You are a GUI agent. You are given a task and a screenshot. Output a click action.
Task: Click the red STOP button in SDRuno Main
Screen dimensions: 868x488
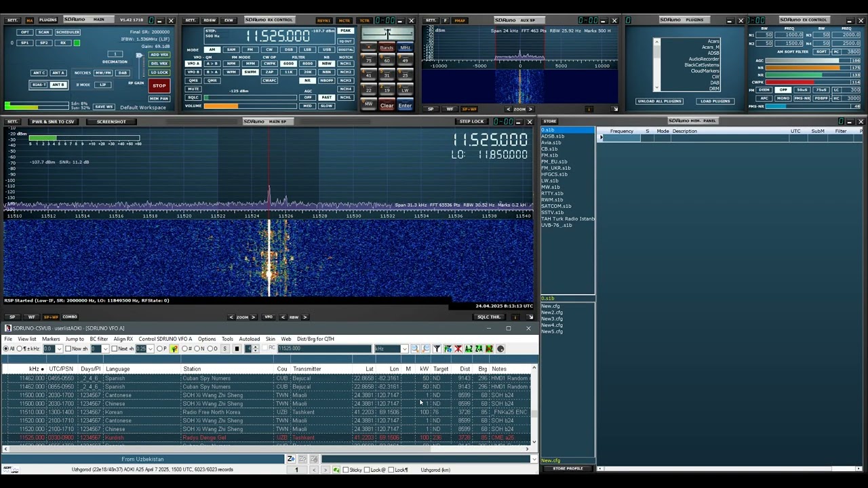pyautogui.click(x=159, y=85)
